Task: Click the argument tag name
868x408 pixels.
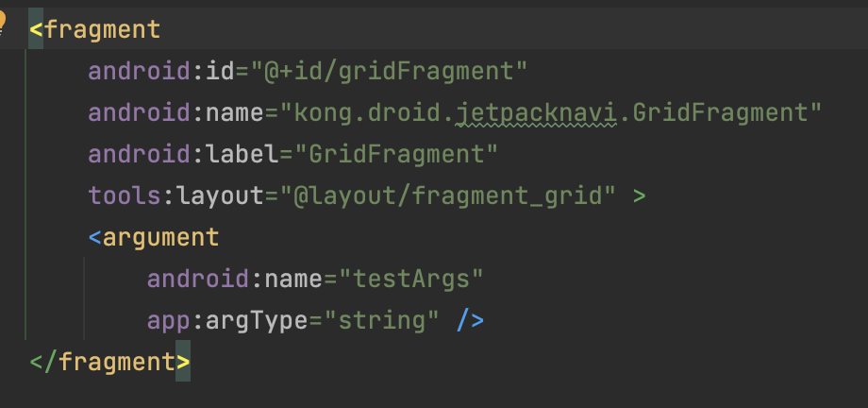Action: coord(161,237)
